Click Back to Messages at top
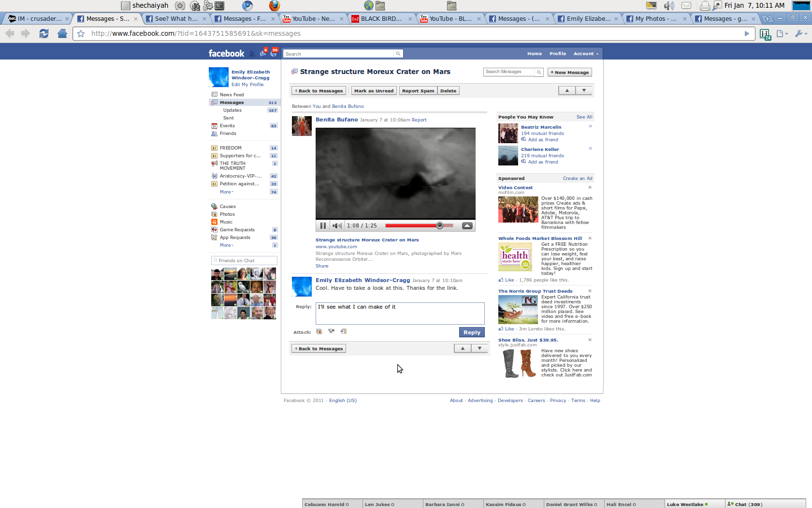The height and width of the screenshot is (508, 812). point(319,90)
